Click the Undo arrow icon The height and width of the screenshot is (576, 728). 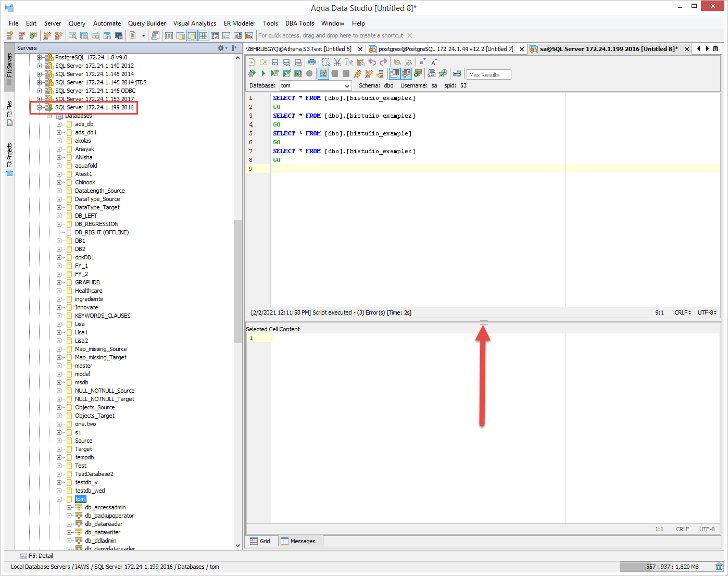(x=372, y=62)
